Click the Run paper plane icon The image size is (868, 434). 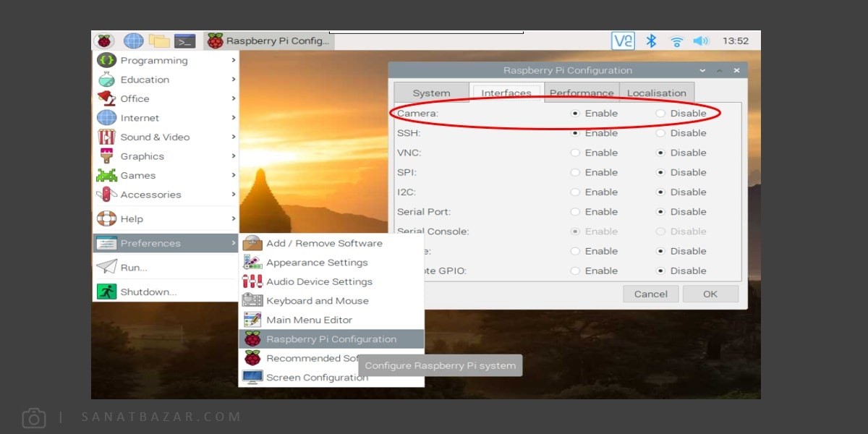(x=106, y=267)
